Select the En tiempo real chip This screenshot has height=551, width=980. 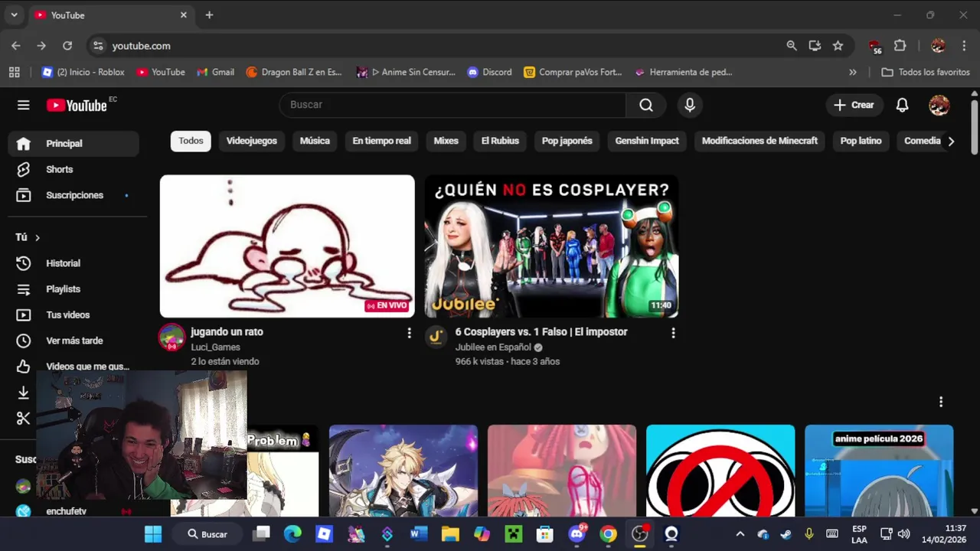click(x=381, y=141)
